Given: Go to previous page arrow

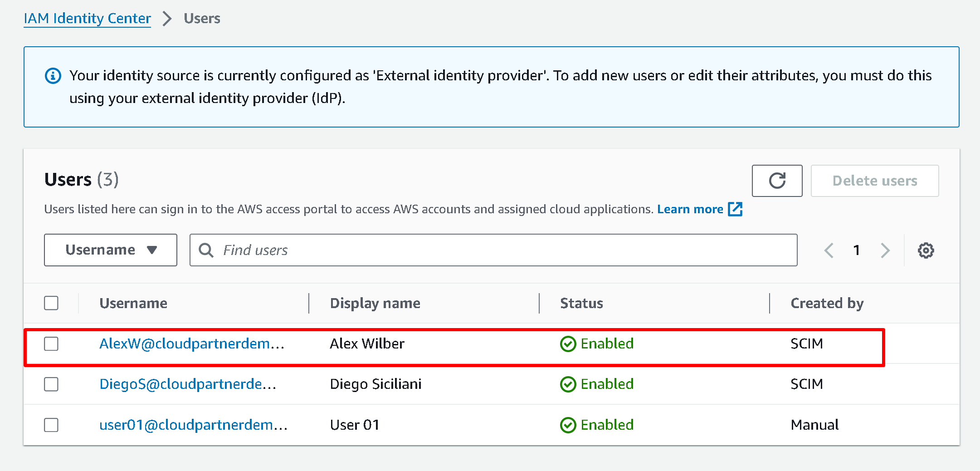Looking at the screenshot, I should pos(829,250).
